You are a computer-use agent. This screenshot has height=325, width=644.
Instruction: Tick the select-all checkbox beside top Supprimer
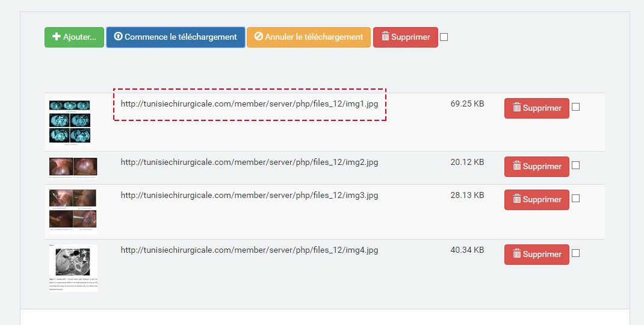(444, 37)
